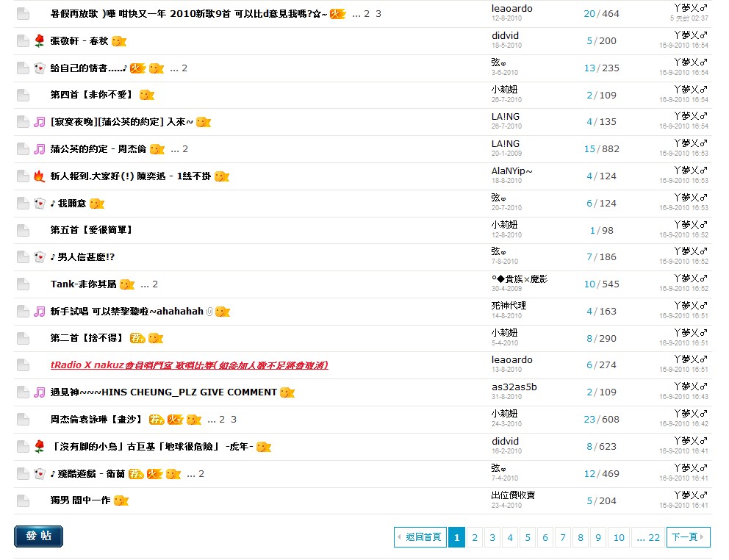Screen dimensions: 729x560
Task: Click the smiley badge after 獨男 間中一作
Action: [121, 501]
